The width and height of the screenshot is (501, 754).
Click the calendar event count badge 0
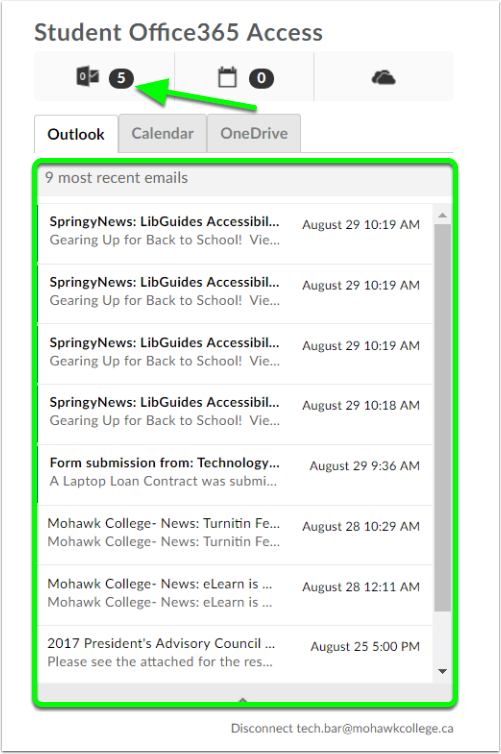[x=261, y=78]
